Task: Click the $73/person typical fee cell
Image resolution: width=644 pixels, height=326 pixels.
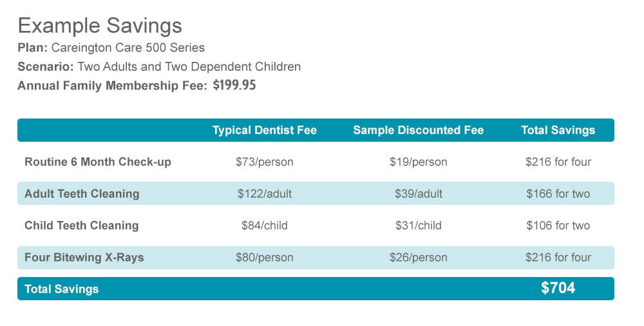Action: coord(264,162)
